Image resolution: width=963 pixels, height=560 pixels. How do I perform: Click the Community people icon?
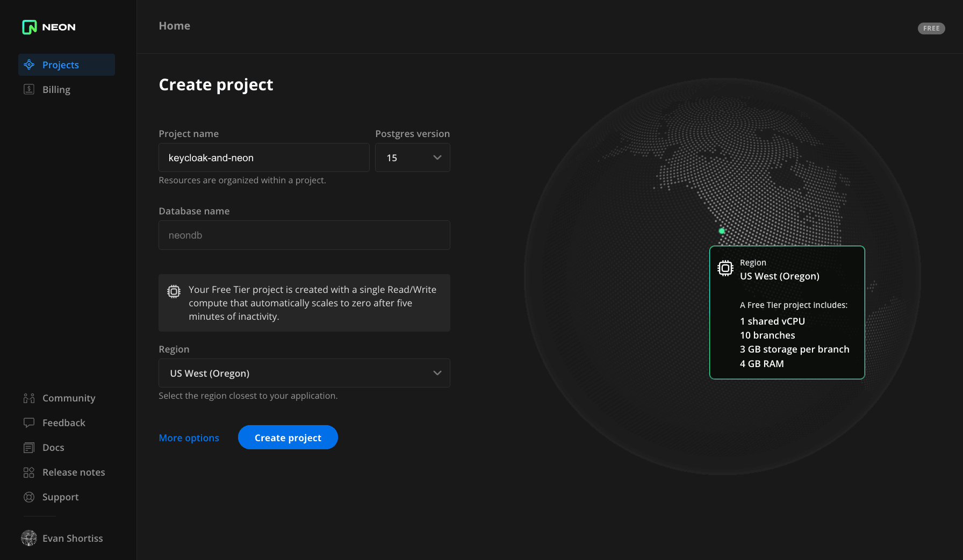pyautogui.click(x=29, y=398)
